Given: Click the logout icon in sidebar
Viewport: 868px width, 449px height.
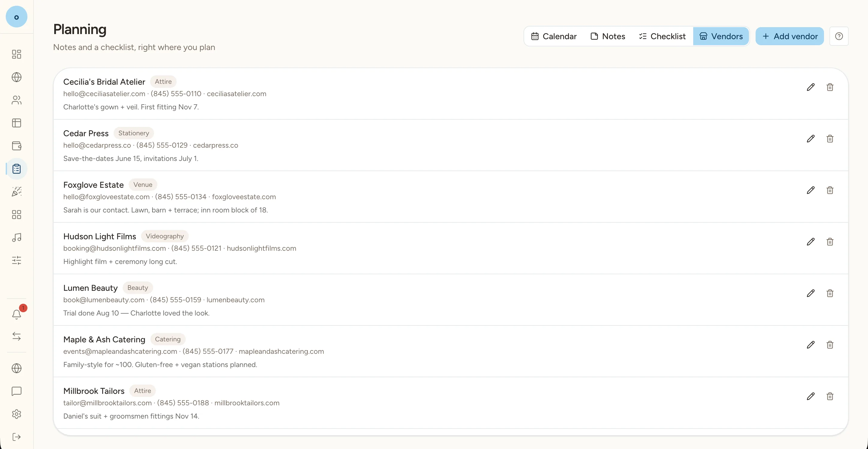Looking at the screenshot, I should point(17,437).
